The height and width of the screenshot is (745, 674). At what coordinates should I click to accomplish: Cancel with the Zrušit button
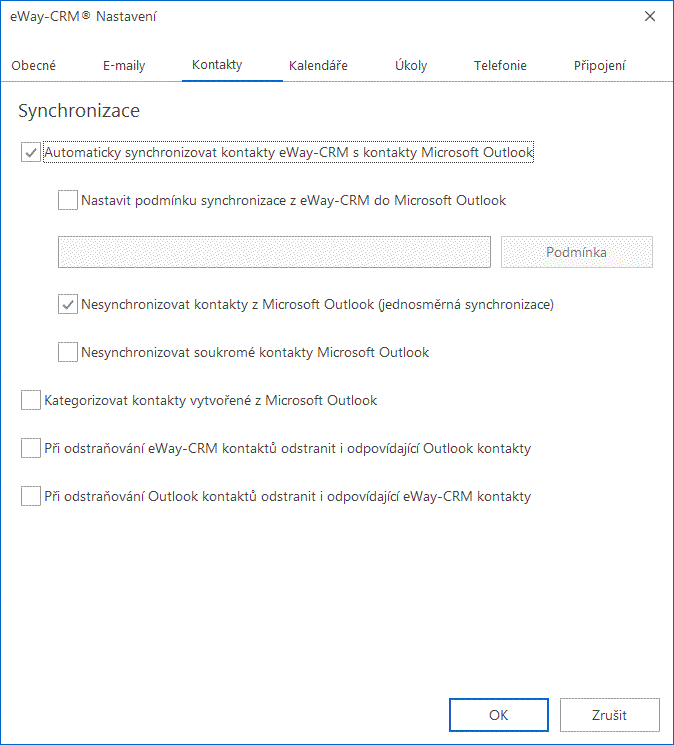tap(609, 715)
